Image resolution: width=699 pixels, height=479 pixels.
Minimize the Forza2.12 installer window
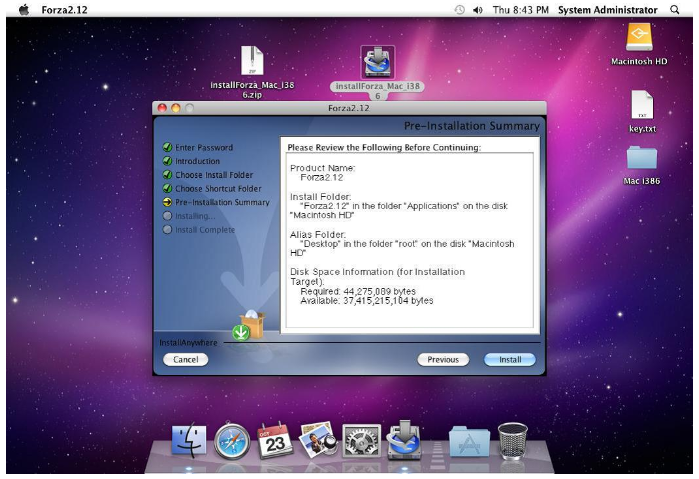point(176,108)
